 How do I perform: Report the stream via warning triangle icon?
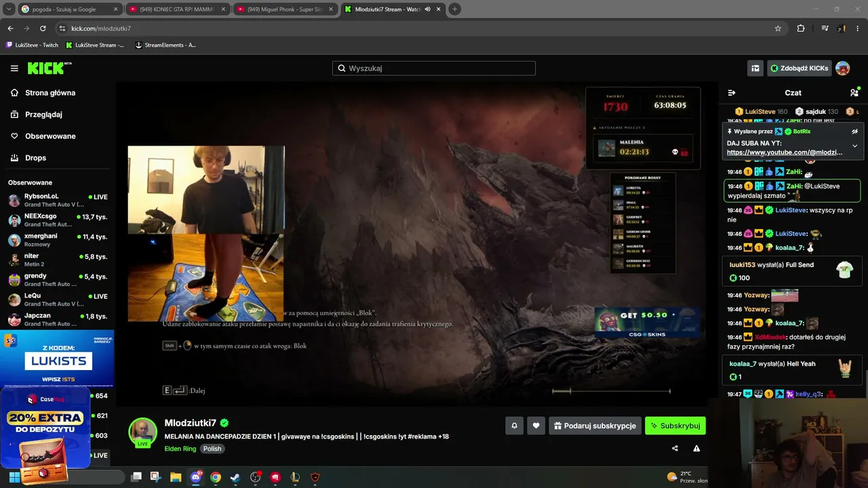click(x=696, y=448)
